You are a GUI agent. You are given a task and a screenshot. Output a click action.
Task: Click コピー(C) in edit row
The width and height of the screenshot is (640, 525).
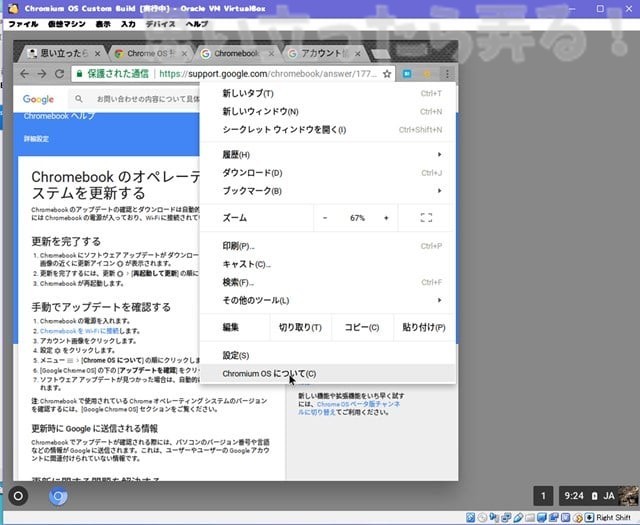pos(362,327)
